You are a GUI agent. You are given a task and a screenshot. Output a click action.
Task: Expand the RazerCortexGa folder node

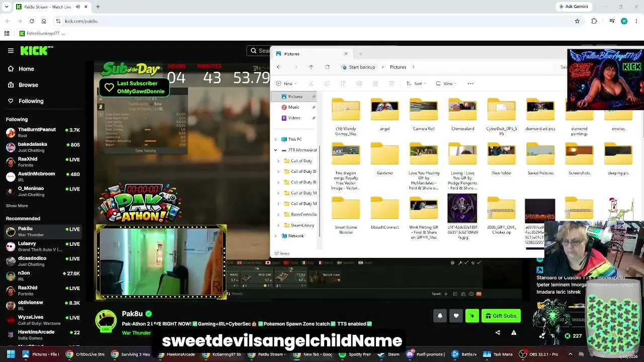[x=278, y=214]
